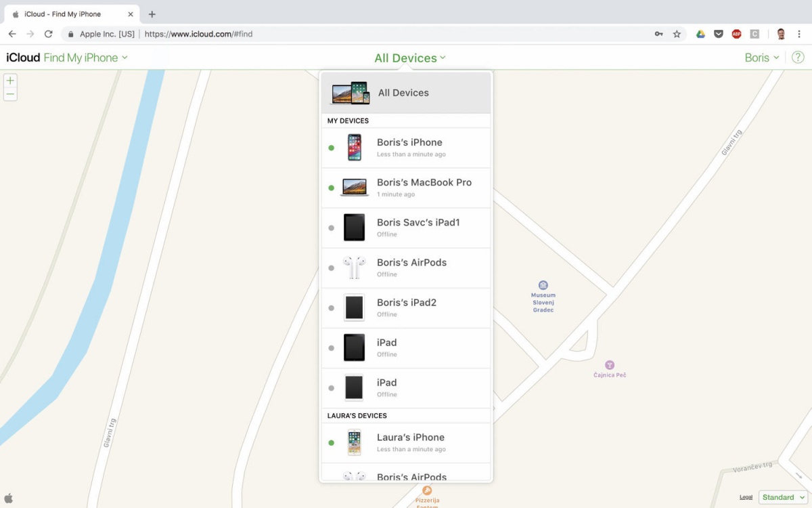Switch to the iCloud - Find My iPhone tab
812x508 pixels.
[x=71, y=14]
